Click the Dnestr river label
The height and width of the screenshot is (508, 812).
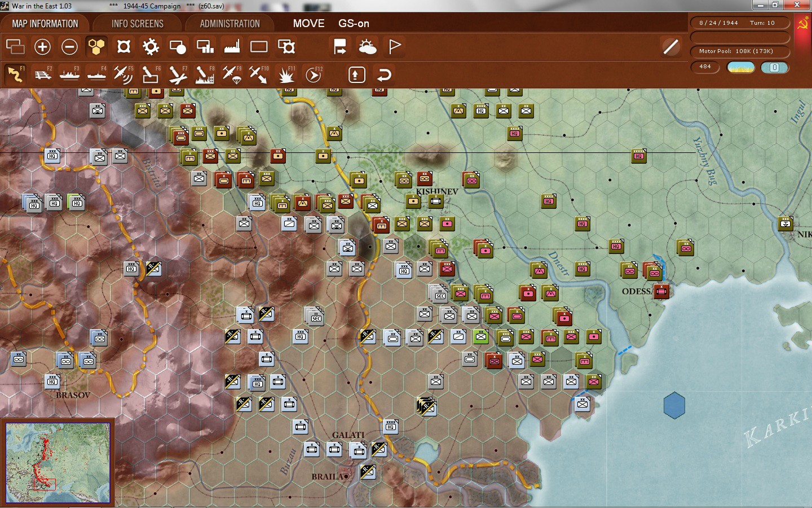point(559,264)
